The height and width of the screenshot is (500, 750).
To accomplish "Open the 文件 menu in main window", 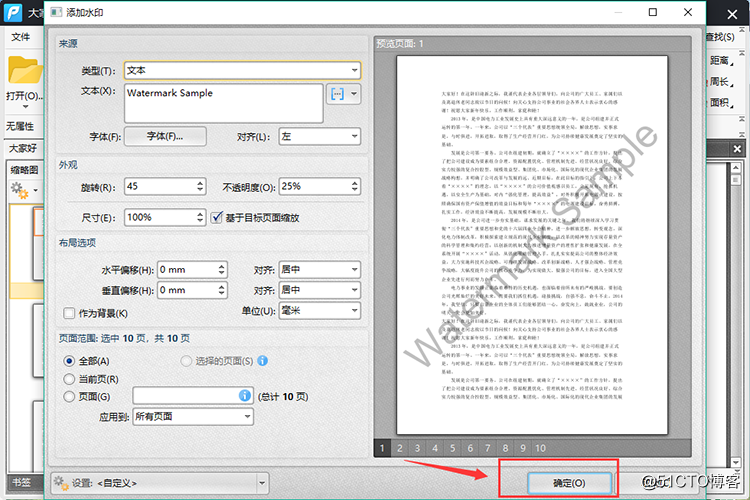I will tap(21, 37).
